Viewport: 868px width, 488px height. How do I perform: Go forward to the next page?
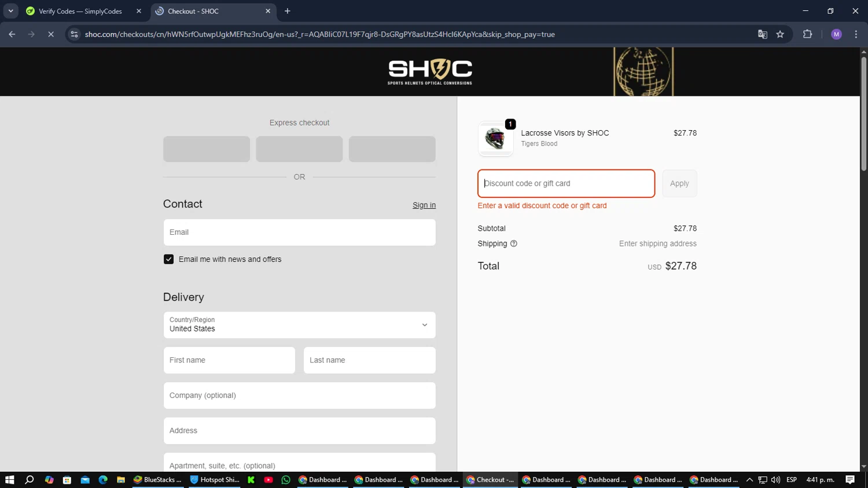point(31,34)
